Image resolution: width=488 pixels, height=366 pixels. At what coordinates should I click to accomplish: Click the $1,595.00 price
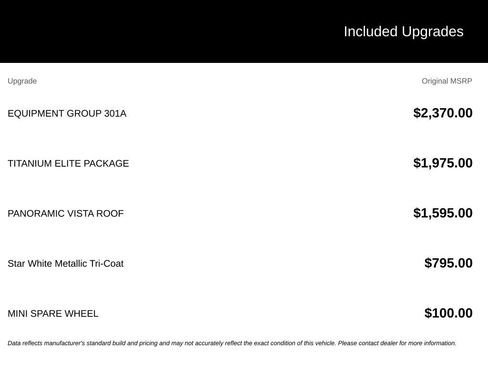click(x=443, y=213)
